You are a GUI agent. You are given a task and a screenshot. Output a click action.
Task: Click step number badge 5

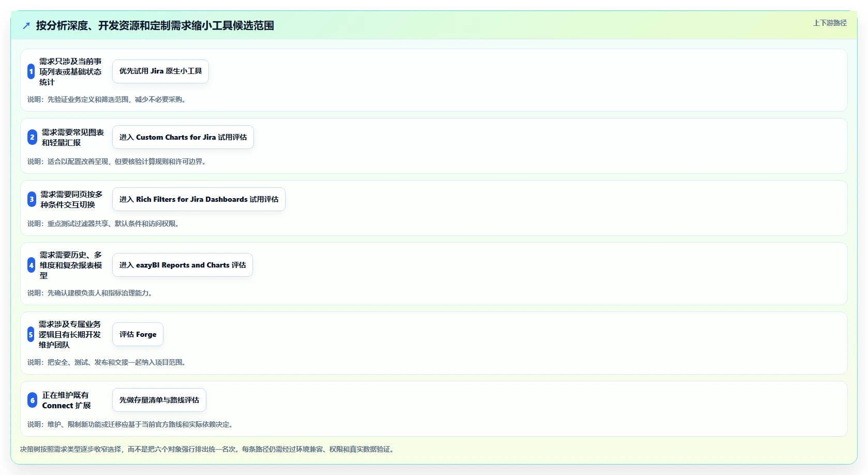[31, 334]
